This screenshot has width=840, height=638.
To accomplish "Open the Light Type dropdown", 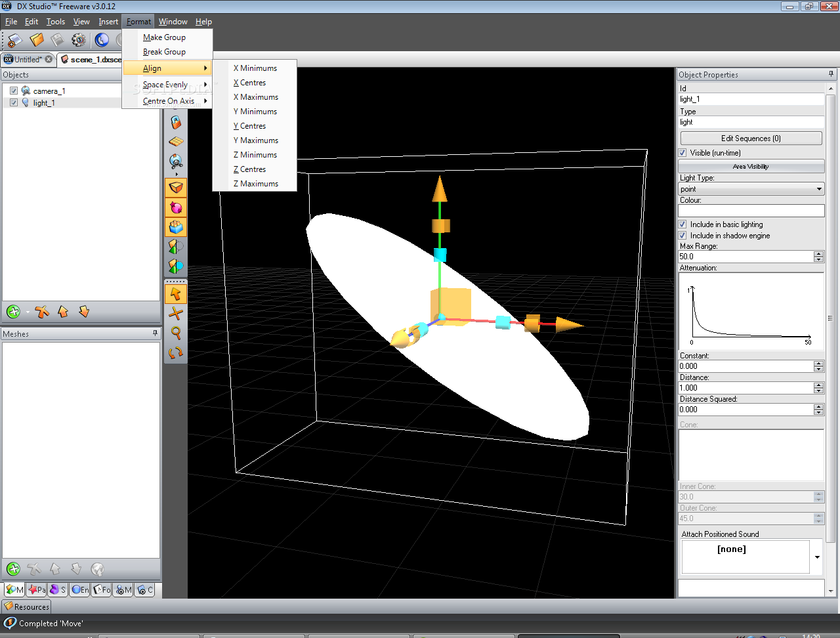I will click(x=751, y=189).
